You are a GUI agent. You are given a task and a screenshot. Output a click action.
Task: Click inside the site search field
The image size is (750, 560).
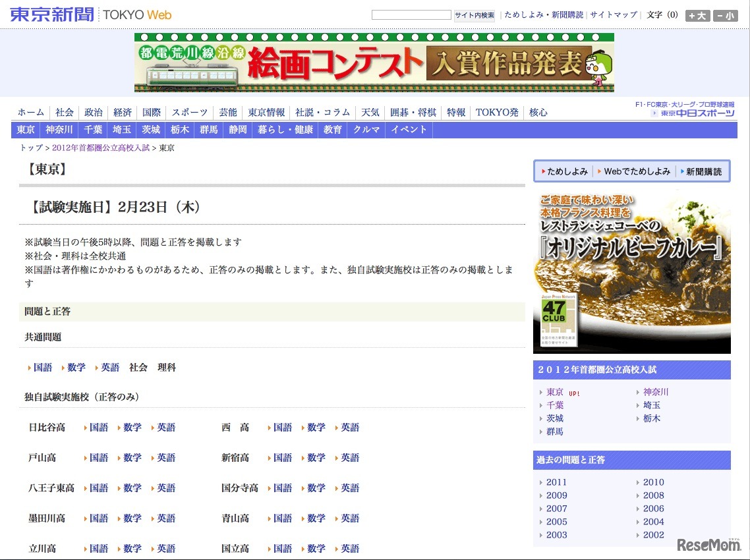(411, 15)
